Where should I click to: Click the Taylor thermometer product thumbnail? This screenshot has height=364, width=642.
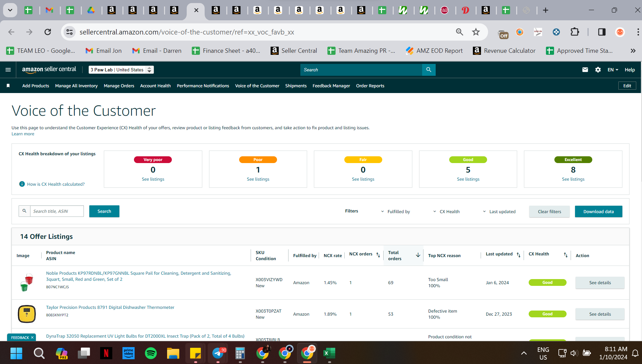pyautogui.click(x=27, y=314)
